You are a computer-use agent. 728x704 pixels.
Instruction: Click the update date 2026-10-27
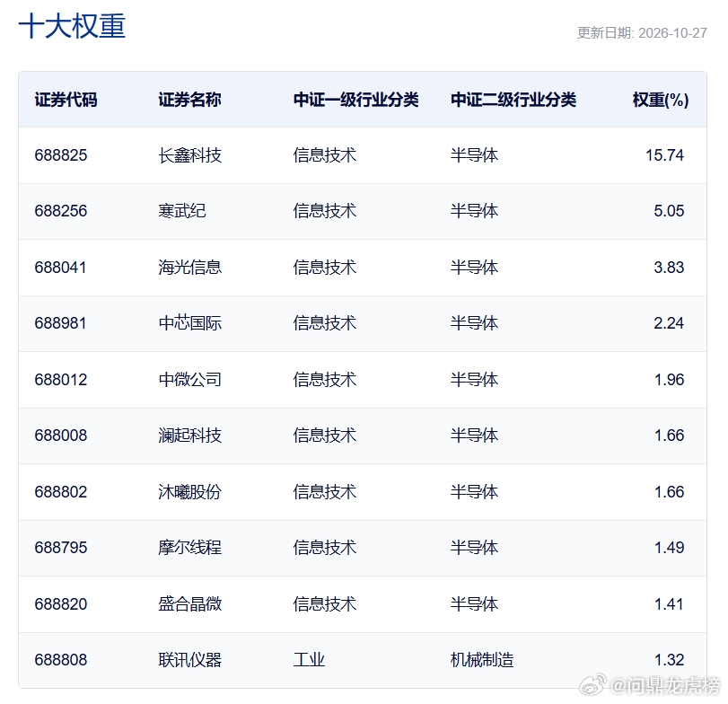[x=672, y=33]
